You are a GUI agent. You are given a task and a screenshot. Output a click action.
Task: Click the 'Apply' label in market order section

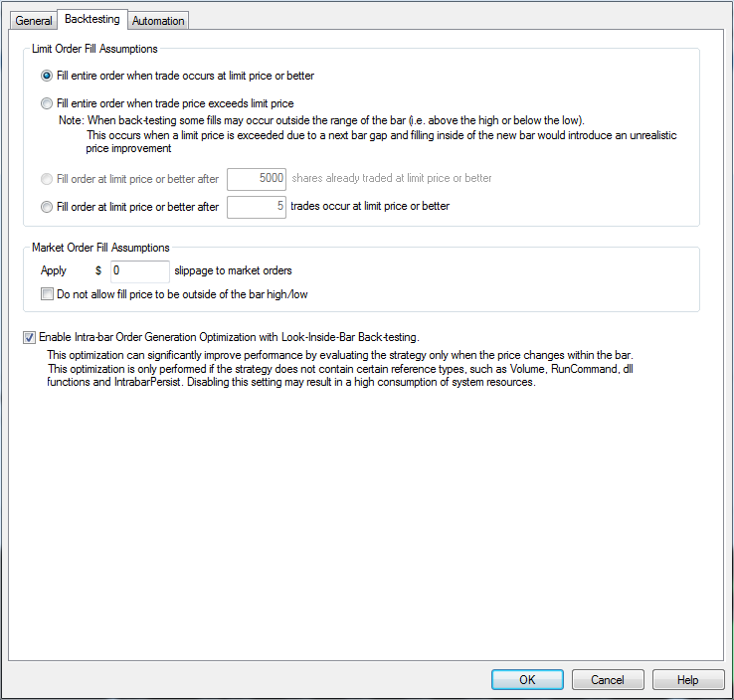click(54, 270)
